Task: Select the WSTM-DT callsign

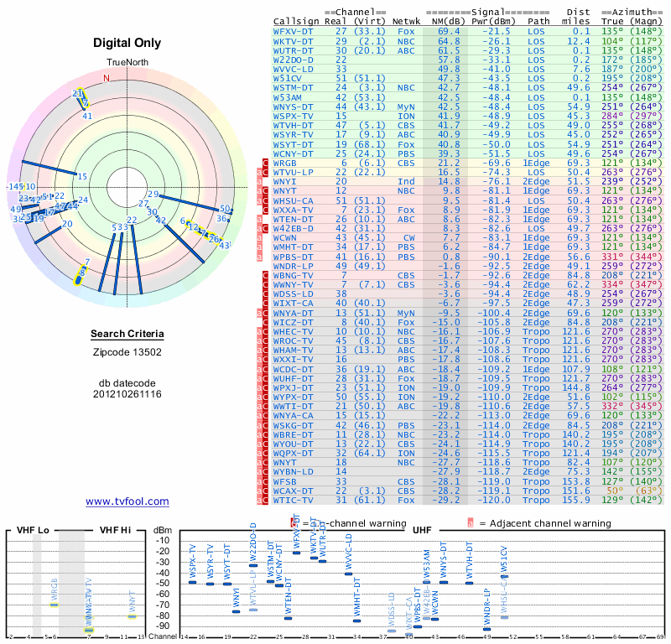Action: tap(293, 88)
